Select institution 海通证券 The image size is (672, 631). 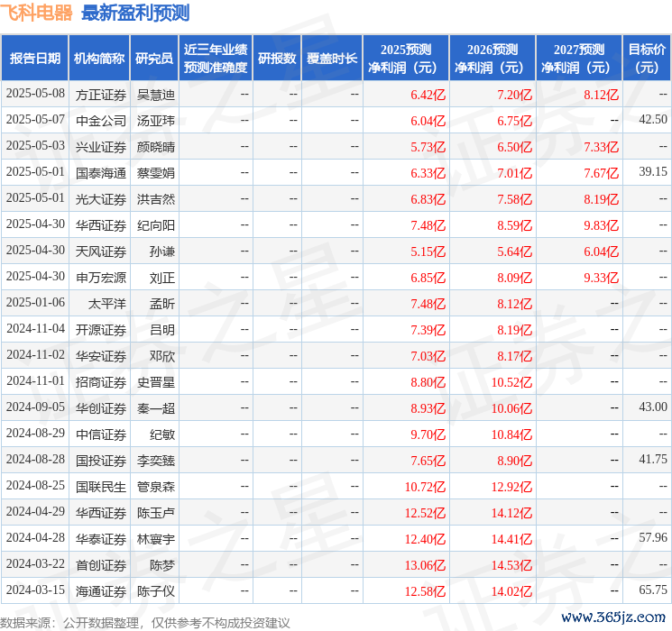point(101,591)
